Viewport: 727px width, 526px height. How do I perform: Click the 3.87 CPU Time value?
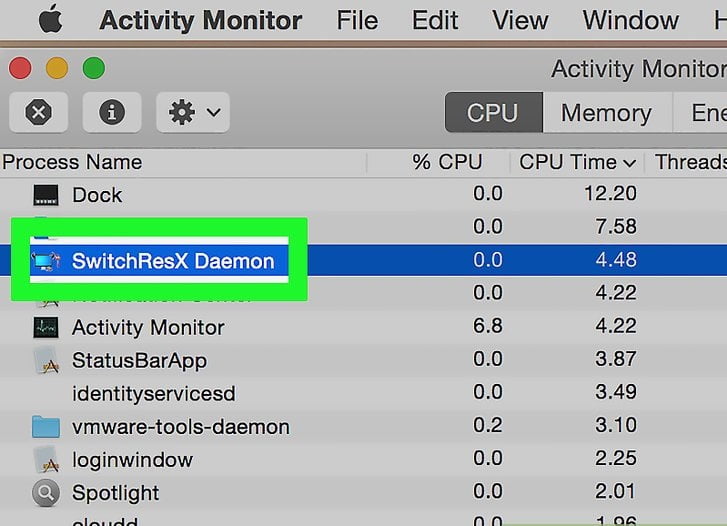[616, 359]
